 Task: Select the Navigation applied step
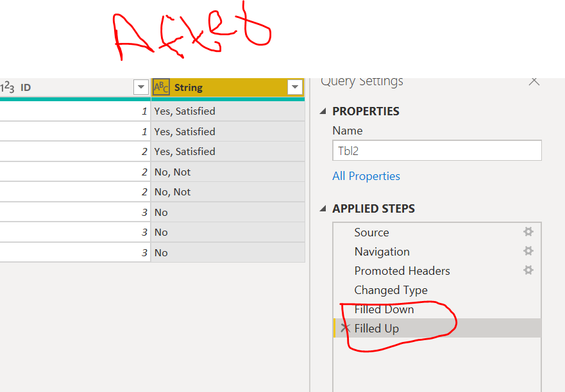(437, 252)
